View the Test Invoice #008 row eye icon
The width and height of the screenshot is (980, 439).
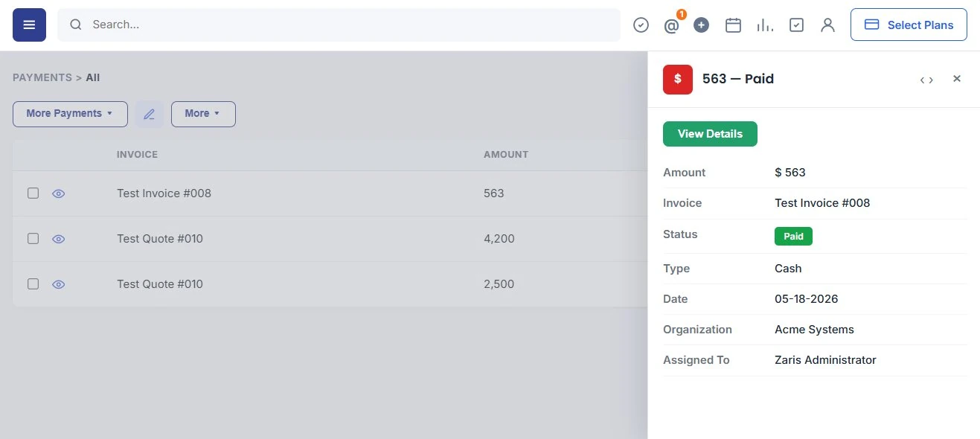(59, 193)
